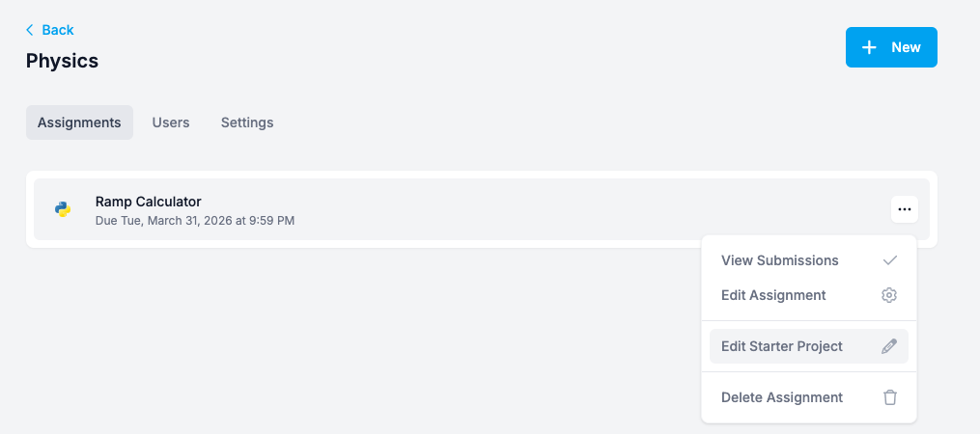Image resolution: width=980 pixels, height=434 pixels.
Task: Collapse the three-dot options menu
Action: tap(904, 209)
